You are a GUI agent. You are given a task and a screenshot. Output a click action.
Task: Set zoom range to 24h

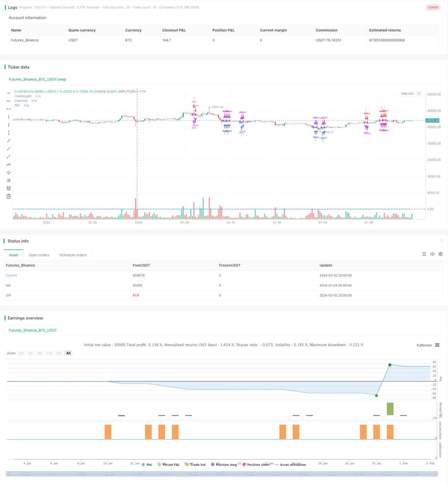[59, 353]
